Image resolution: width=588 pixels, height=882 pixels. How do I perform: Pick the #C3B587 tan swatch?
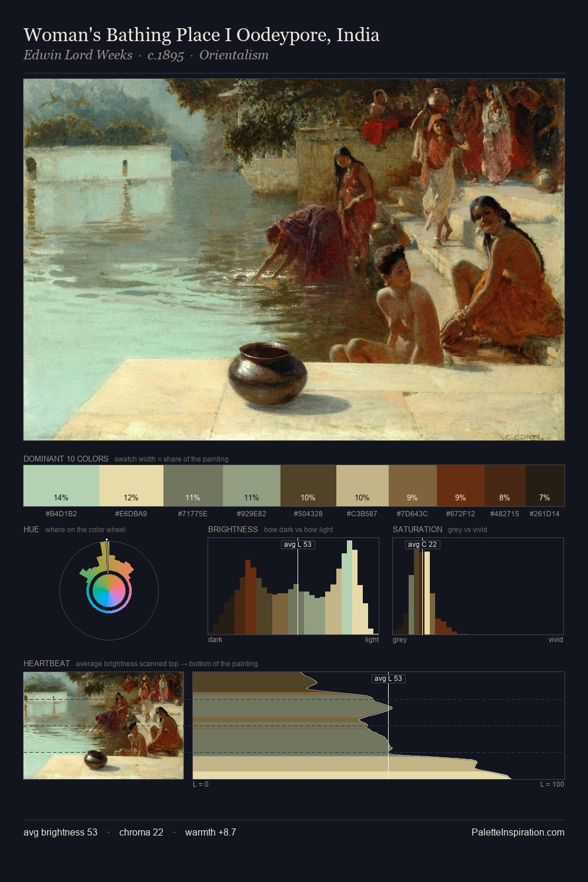pyautogui.click(x=362, y=486)
